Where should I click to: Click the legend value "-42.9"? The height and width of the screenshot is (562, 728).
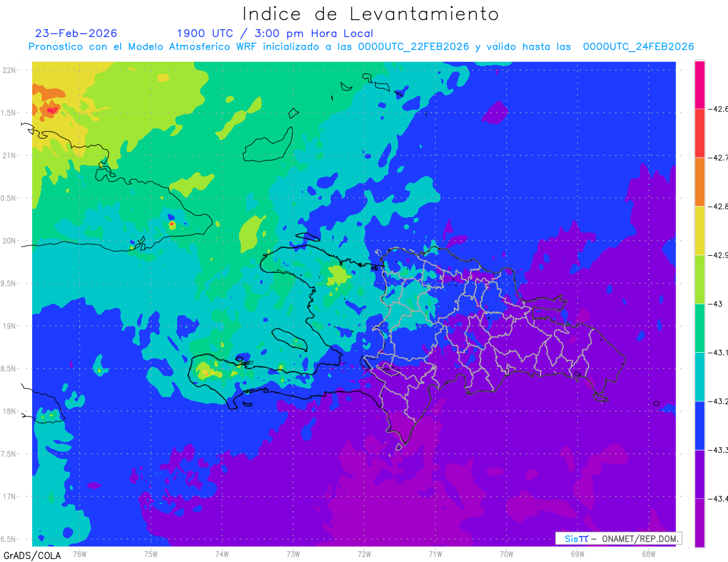718,255
